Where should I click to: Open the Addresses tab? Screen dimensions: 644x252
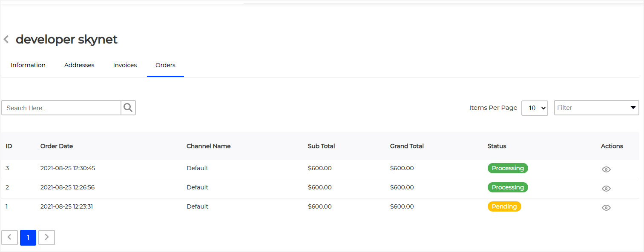[79, 65]
